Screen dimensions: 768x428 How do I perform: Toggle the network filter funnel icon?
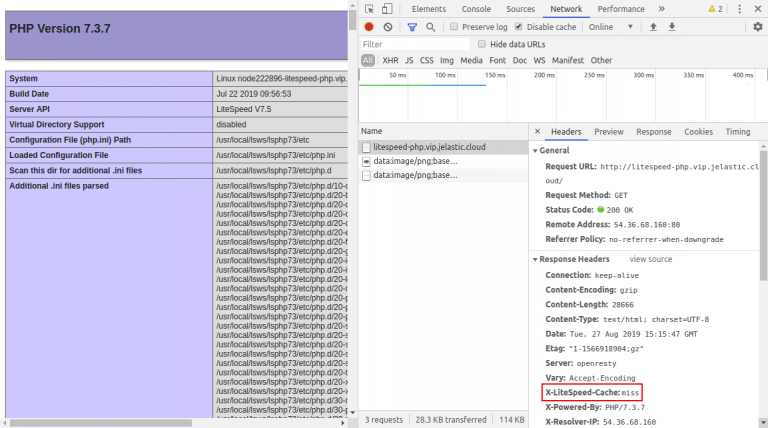pos(412,27)
